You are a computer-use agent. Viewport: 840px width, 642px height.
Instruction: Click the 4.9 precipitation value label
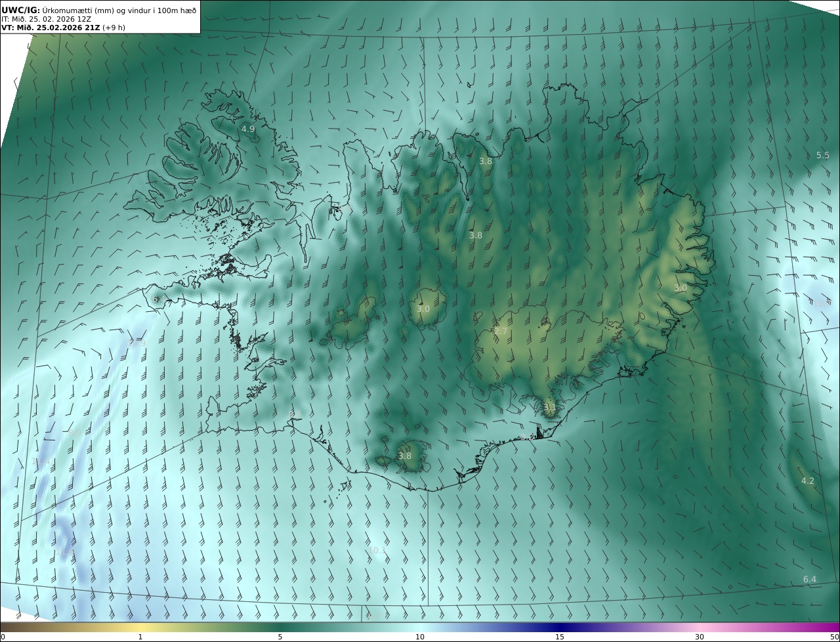point(248,129)
